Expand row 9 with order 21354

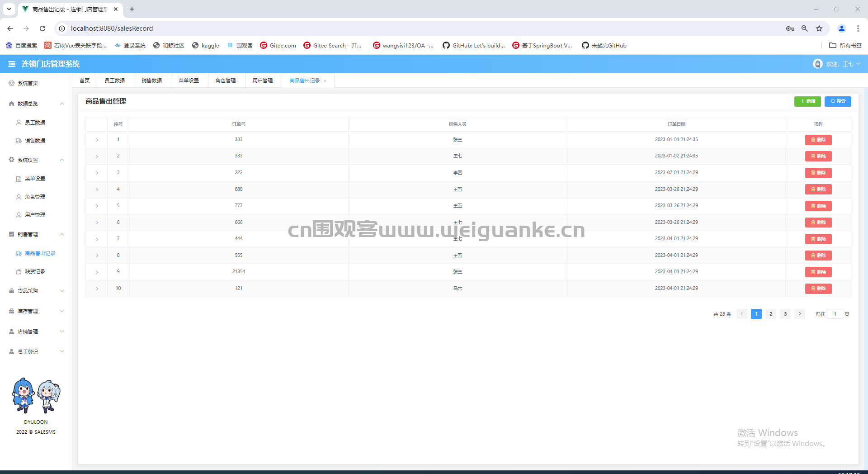pyautogui.click(x=97, y=272)
